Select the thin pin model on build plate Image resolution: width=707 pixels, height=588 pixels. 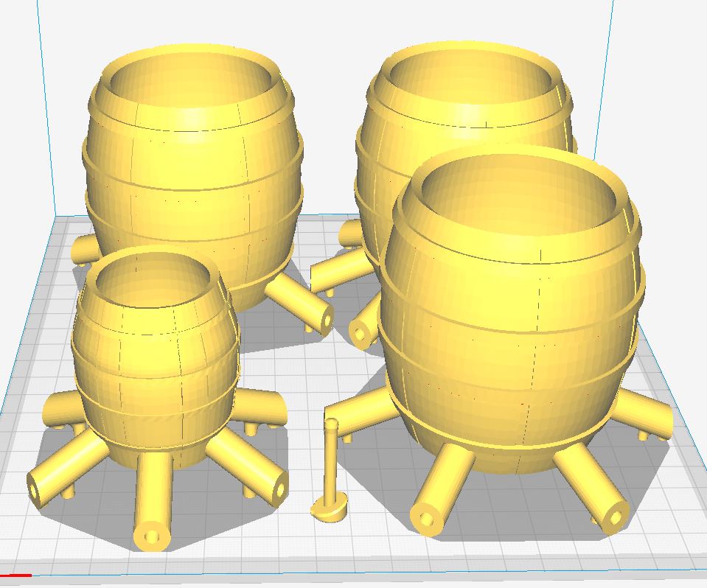pos(331,471)
